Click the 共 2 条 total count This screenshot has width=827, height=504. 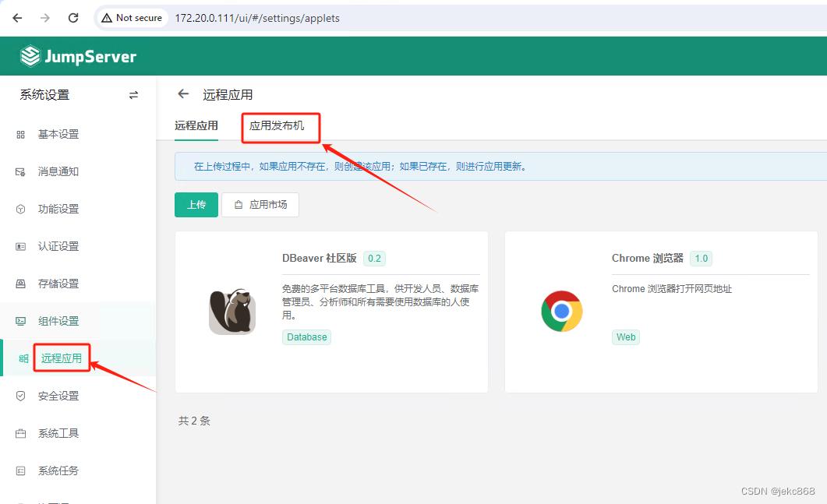[194, 421]
